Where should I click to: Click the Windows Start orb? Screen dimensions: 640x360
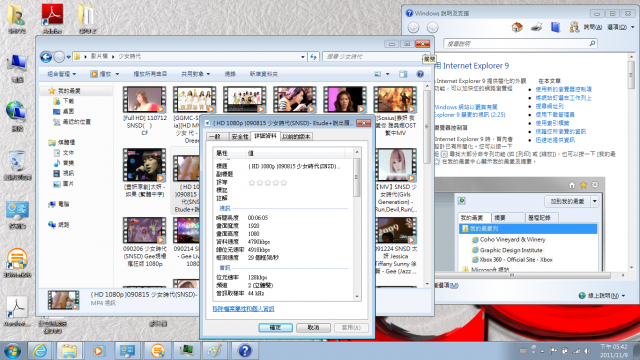coord(12,351)
